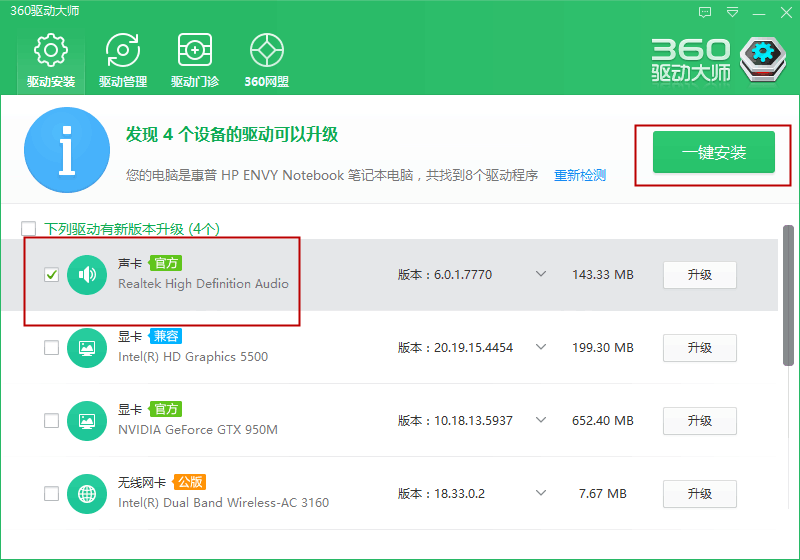Click the 兼容 badge on Intel graphics row
This screenshot has width=800, height=560.
point(166,336)
